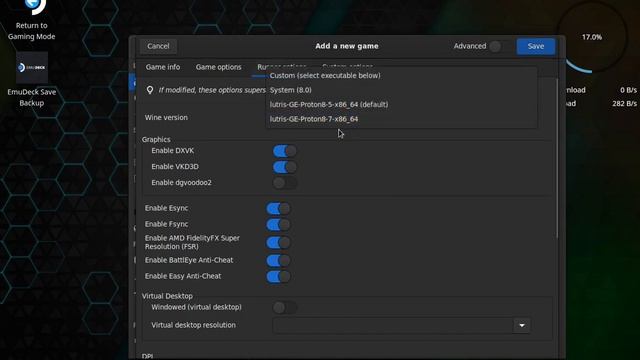Disable the Enable Esync switch
640x360 pixels.
click(278, 209)
